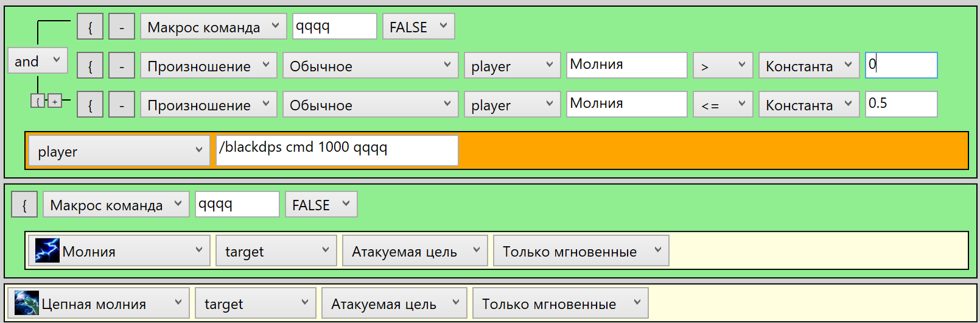Click the small brace button beside the plus

pyautogui.click(x=38, y=101)
